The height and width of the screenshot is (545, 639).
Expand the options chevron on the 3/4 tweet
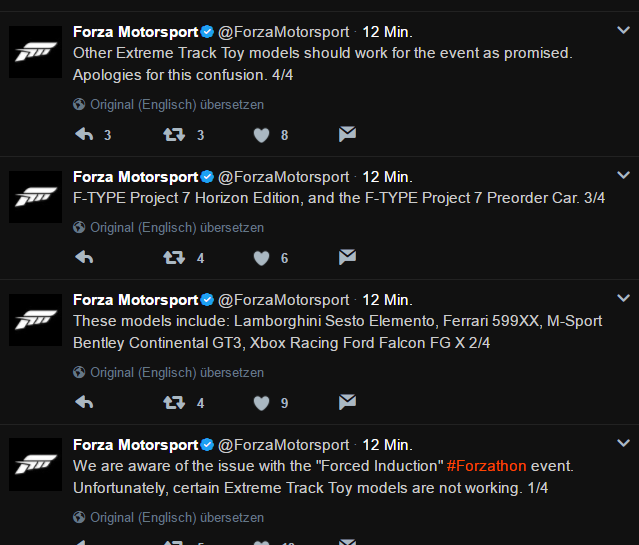tap(623, 176)
